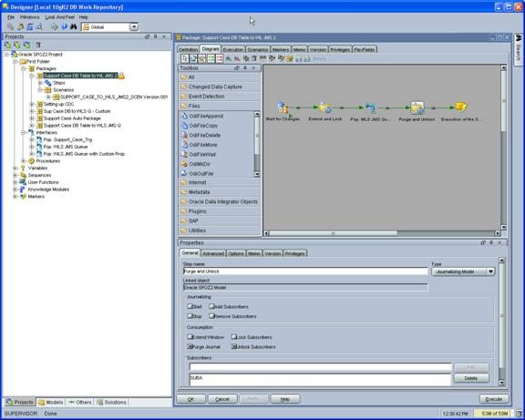525x420 pixels.
Task: Click the Cancel button
Action: click(222, 399)
